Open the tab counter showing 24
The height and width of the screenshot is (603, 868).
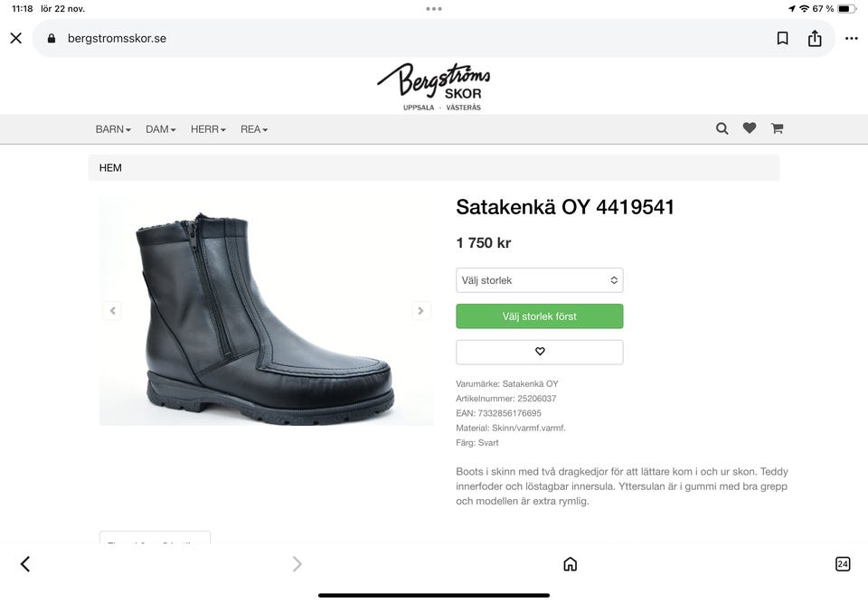843,564
